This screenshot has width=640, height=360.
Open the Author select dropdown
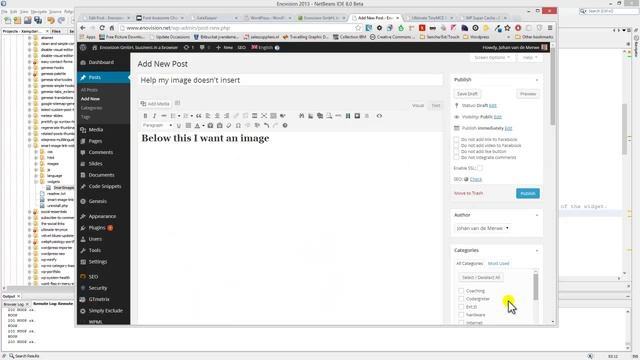(x=482, y=228)
